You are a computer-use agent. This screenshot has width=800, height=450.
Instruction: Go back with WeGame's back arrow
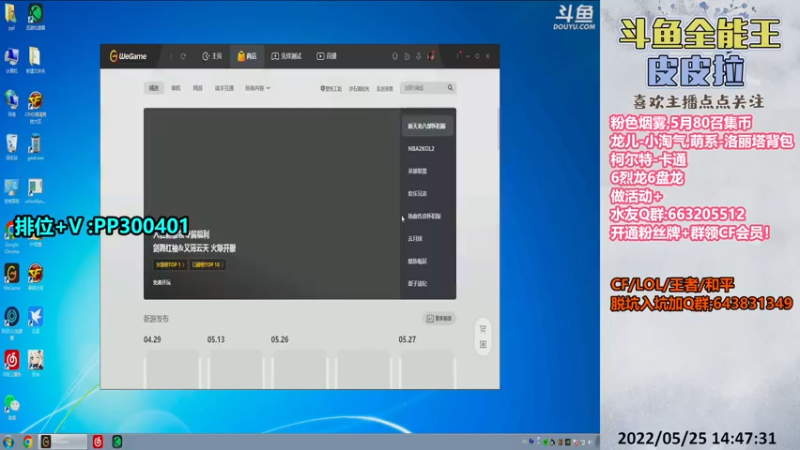tap(171, 56)
